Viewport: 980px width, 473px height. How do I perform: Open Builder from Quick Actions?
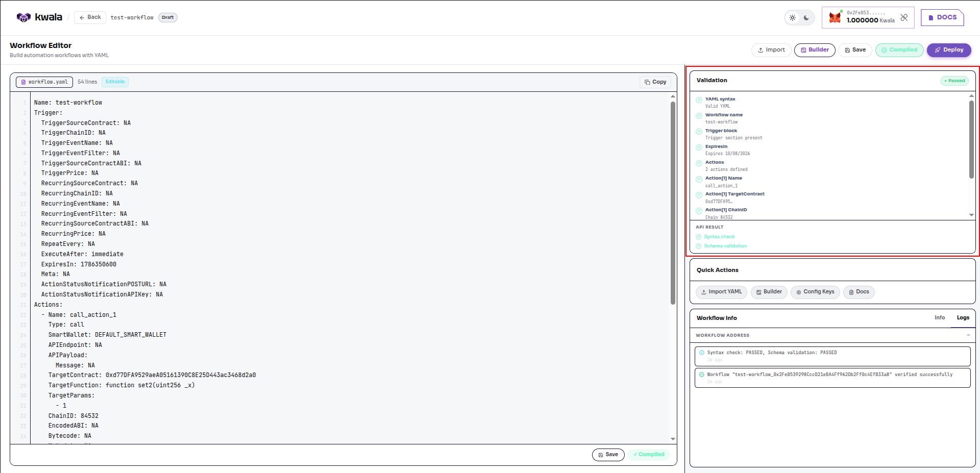769,292
